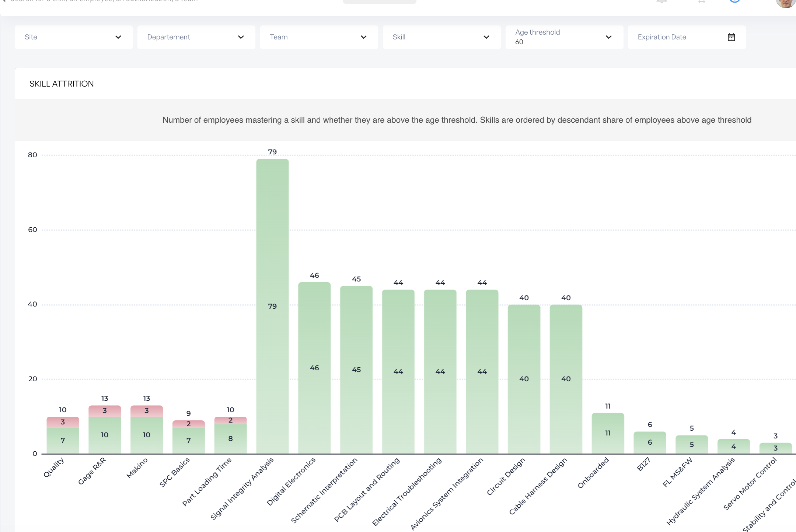796x532 pixels.
Task: Click the Schematic Interpretation axis label
Action: pyautogui.click(x=324, y=490)
